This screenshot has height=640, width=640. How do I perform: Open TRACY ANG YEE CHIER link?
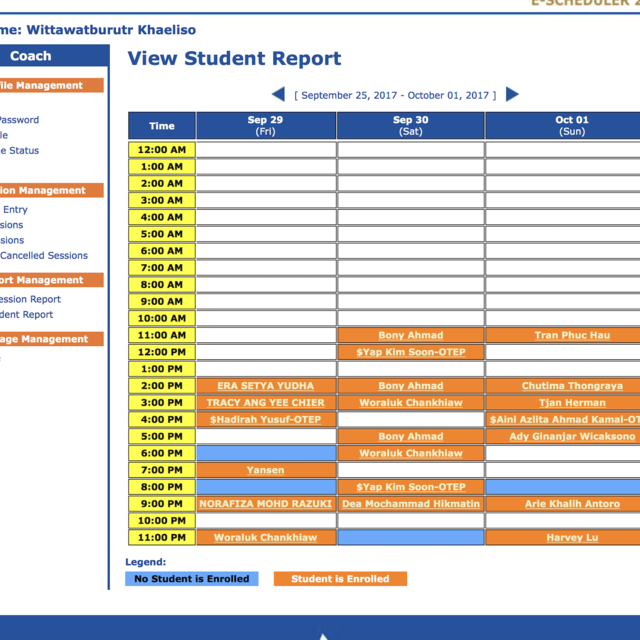click(265, 402)
